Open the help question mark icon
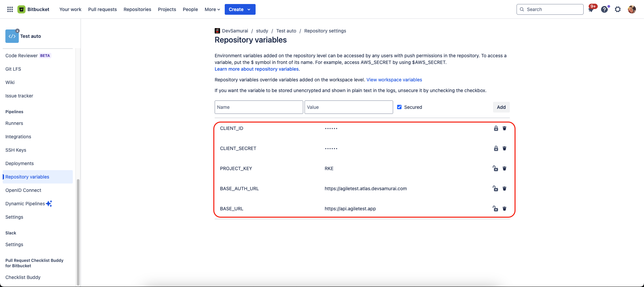This screenshot has height=287, width=644. tap(604, 9)
